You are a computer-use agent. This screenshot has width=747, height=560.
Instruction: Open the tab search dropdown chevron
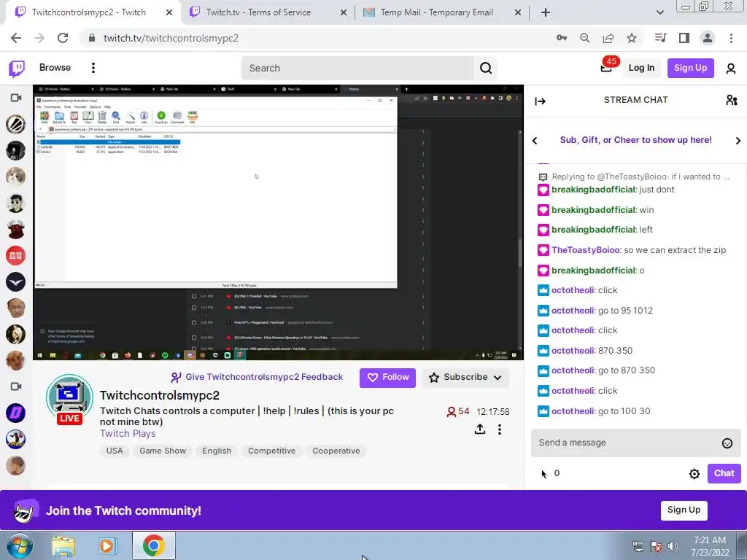[x=659, y=12]
